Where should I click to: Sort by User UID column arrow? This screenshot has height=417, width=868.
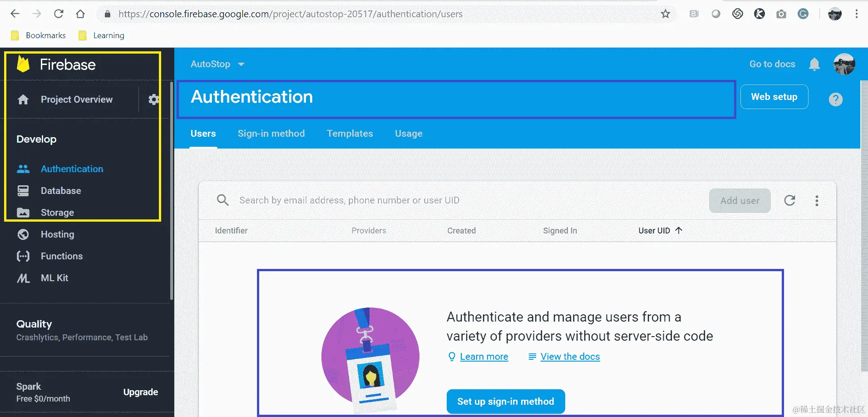[679, 230]
